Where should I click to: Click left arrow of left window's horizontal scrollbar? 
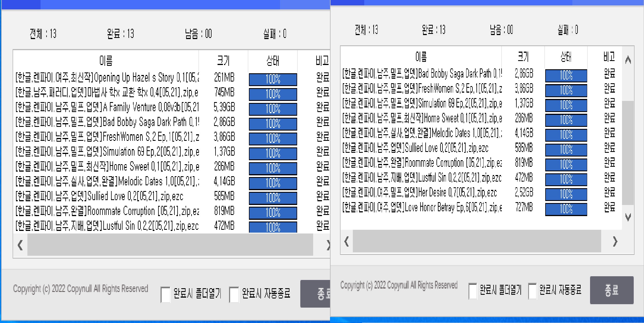[x=20, y=245]
